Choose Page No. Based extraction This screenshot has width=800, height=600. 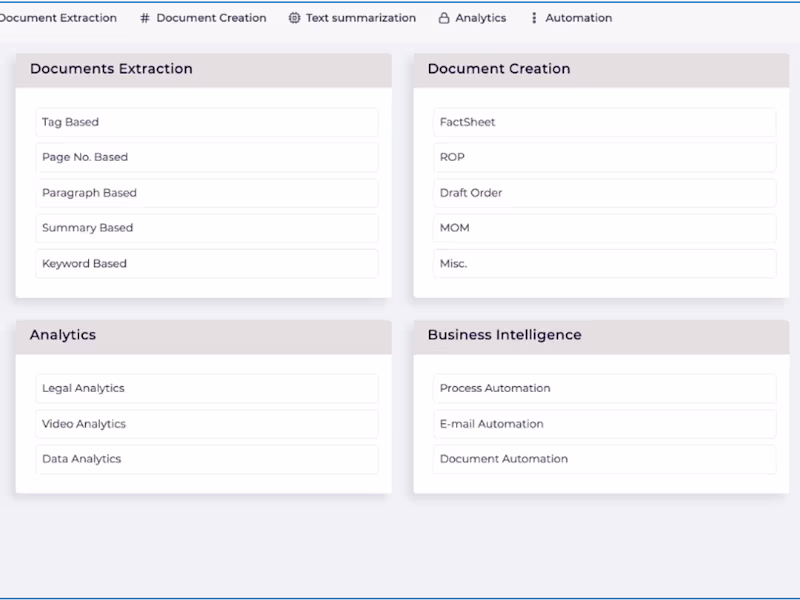coord(206,157)
